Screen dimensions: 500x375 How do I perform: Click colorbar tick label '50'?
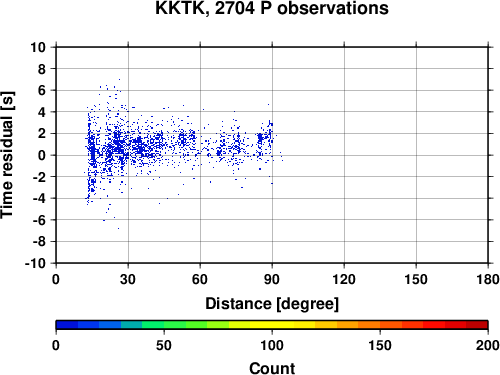pos(164,345)
